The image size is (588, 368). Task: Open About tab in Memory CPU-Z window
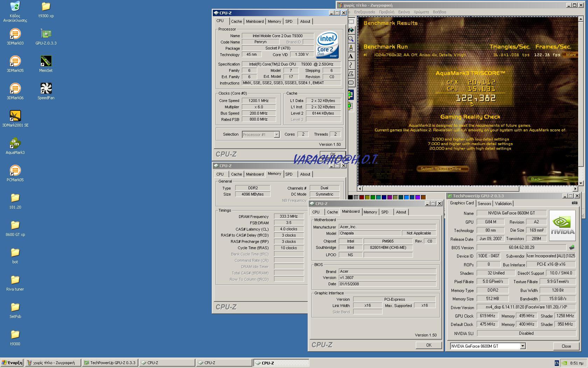coord(305,174)
